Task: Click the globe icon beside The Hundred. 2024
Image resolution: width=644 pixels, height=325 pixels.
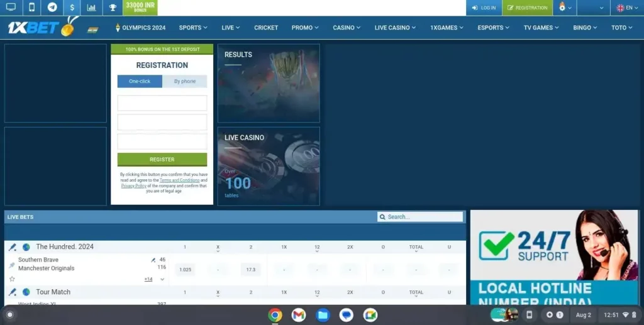Action: [26, 247]
